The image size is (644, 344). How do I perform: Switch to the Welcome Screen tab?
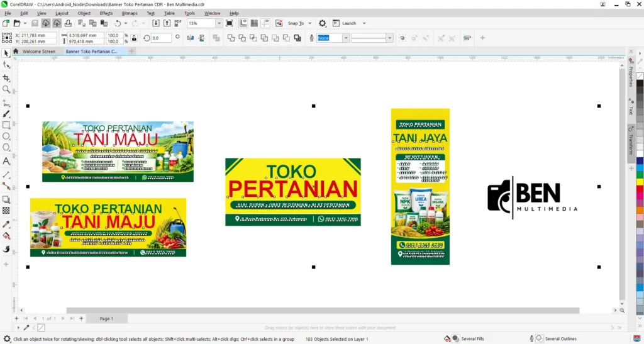pyautogui.click(x=38, y=52)
